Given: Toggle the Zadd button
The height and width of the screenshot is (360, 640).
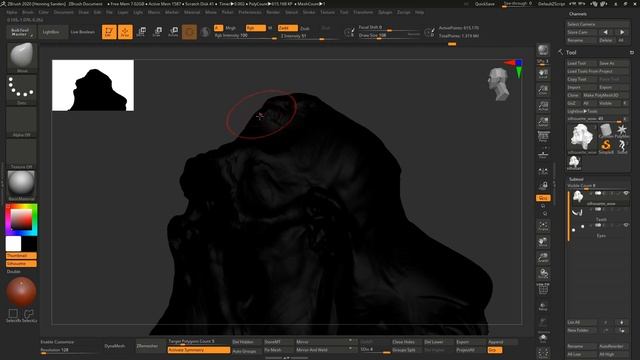Looking at the screenshot, I should (287, 28).
